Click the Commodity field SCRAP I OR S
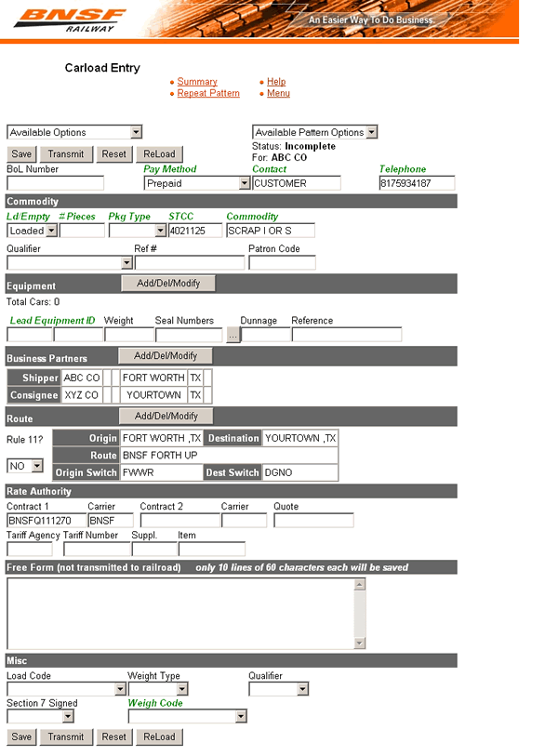The width and height of the screenshot is (545, 756). click(270, 231)
